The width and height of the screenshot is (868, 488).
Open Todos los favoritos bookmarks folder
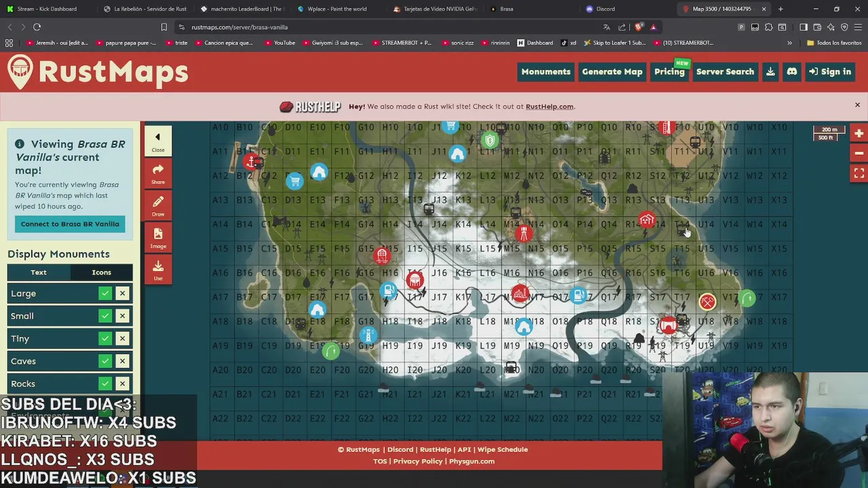[x=834, y=43]
